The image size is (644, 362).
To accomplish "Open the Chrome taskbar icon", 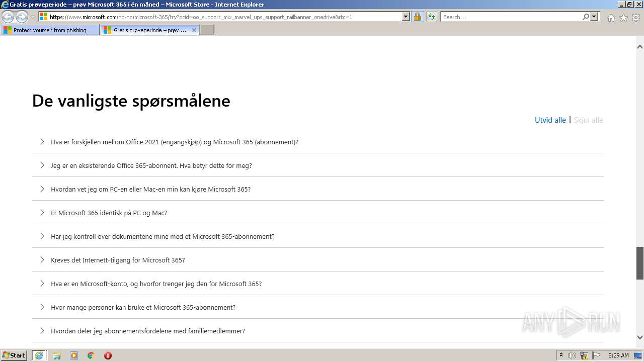I will (x=91, y=355).
